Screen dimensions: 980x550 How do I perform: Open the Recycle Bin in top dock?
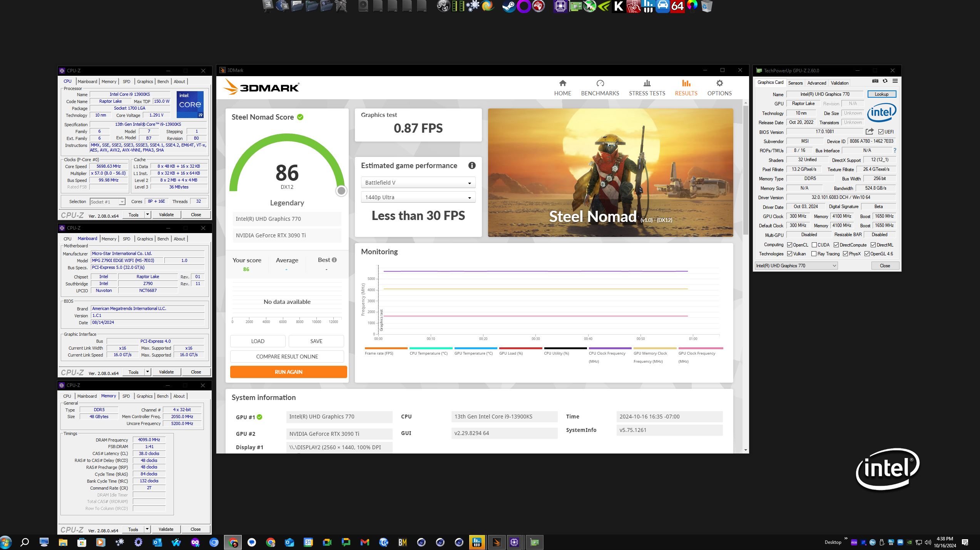coord(707,6)
